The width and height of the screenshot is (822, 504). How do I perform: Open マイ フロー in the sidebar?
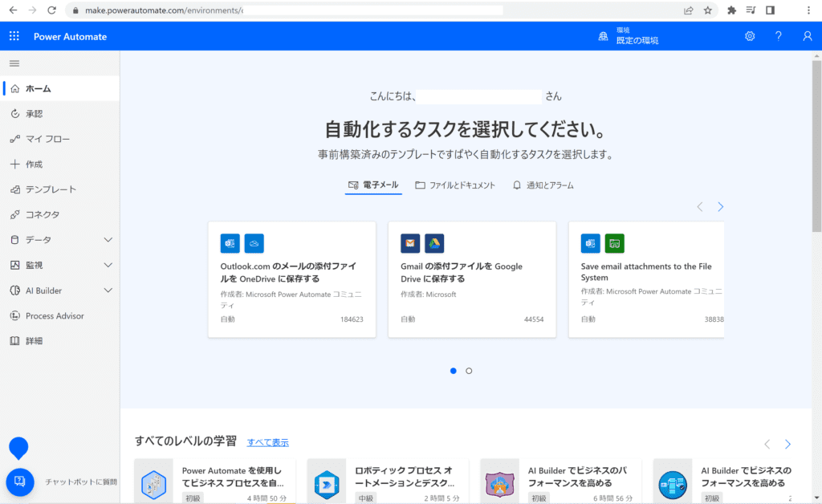[x=47, y=139]
